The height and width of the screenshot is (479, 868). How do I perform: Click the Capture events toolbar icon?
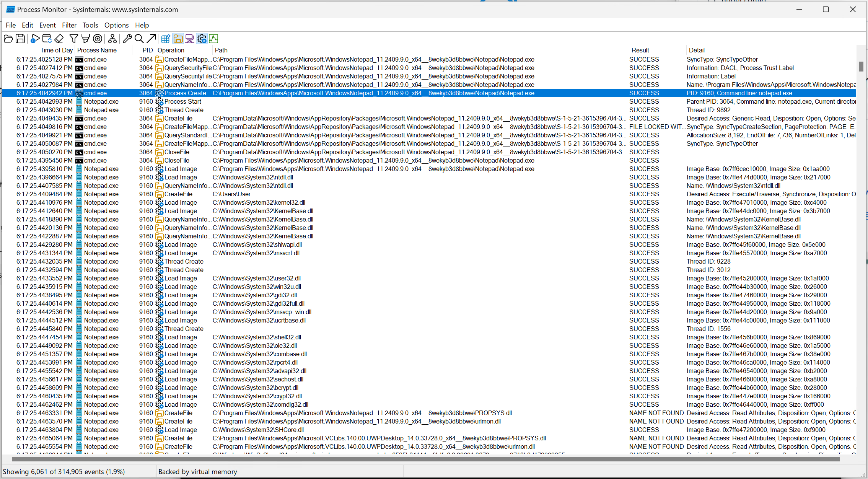coord(35,39)
